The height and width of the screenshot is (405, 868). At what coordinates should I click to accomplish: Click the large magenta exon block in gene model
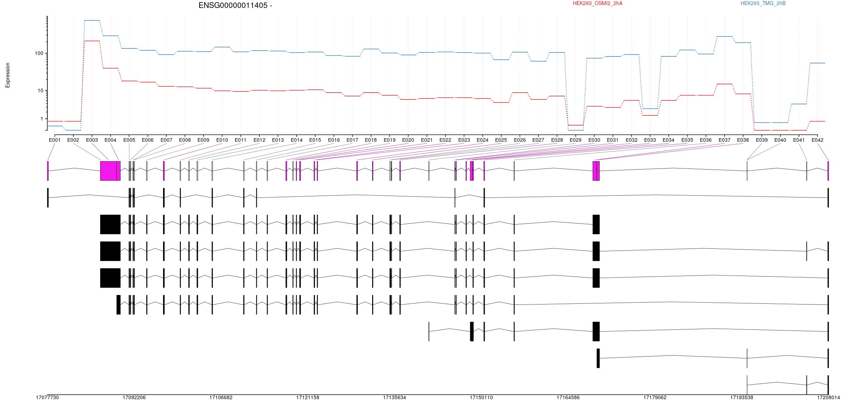pos(109,171)
